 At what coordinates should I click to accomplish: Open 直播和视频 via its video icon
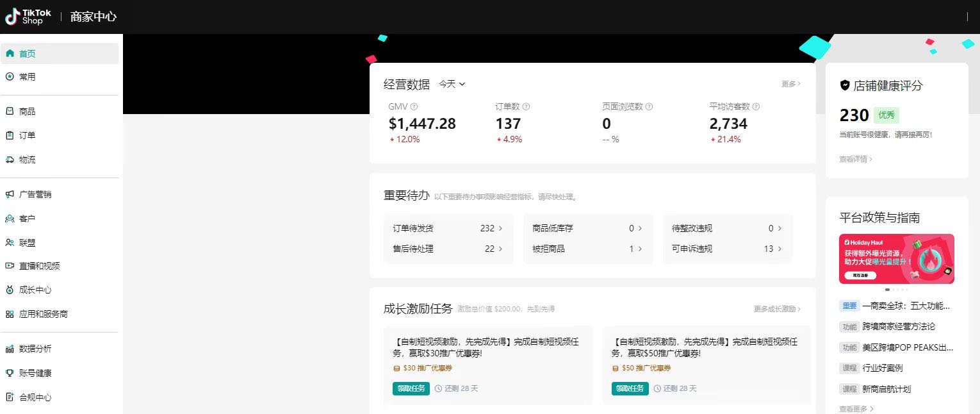10,267
